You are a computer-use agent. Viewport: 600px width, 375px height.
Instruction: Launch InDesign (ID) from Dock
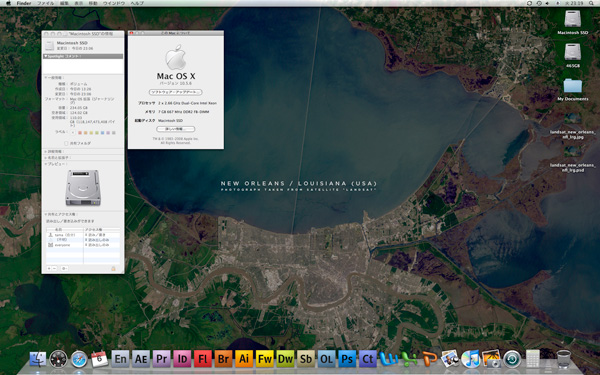tap(182, 359)
